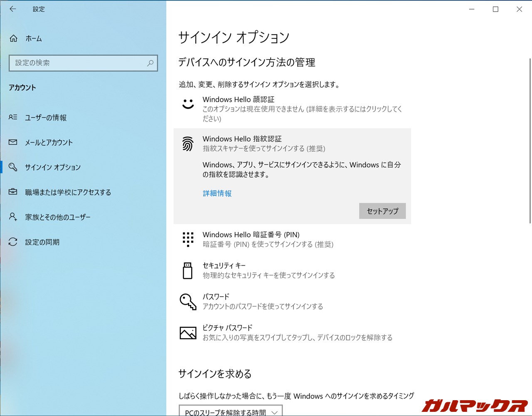Click the パスワード key icon
532x416 pixels.
tap(188, 301)
